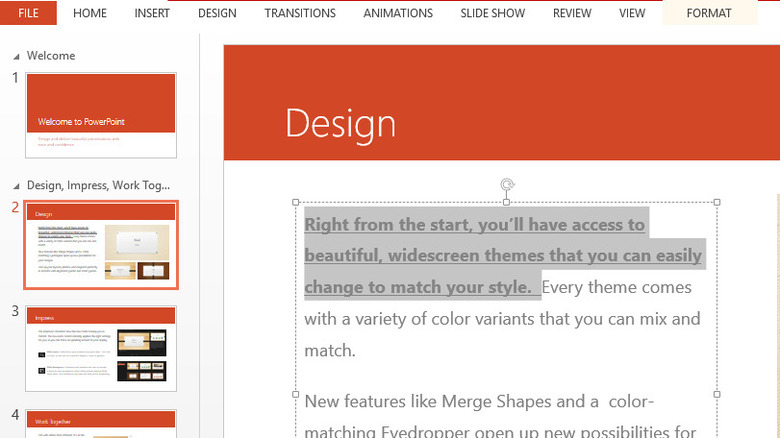Click the rotation handle above the text box
Image resolution: width=780 pixels, height=438 pixels.
pyautogui.click(x=507, y=185)
